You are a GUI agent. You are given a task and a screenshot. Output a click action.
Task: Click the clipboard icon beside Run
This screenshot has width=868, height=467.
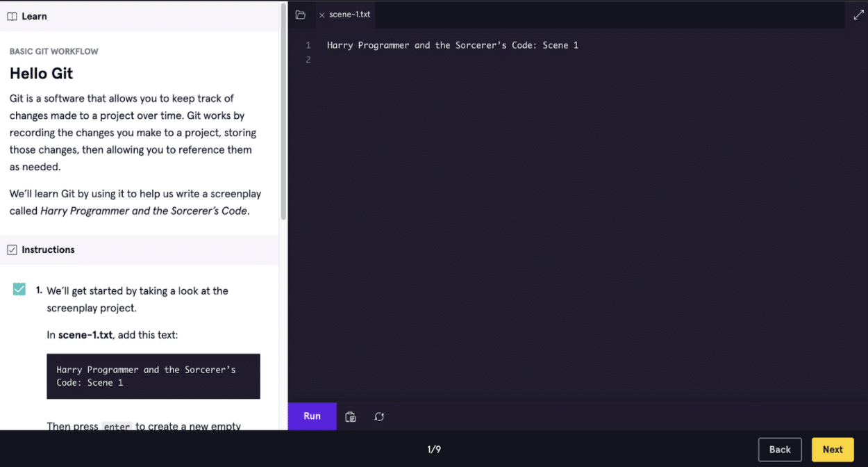(x=350, y=416)
